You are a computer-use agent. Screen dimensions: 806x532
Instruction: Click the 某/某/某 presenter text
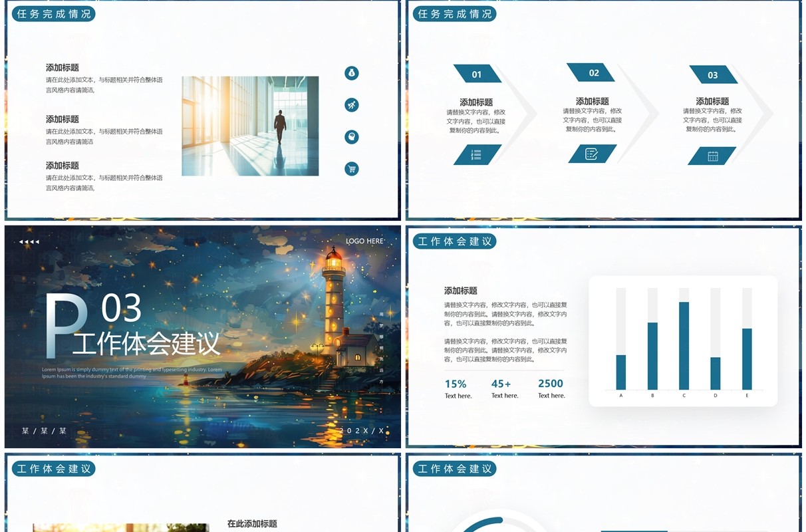pyautogui.click(x=45, y=431)
